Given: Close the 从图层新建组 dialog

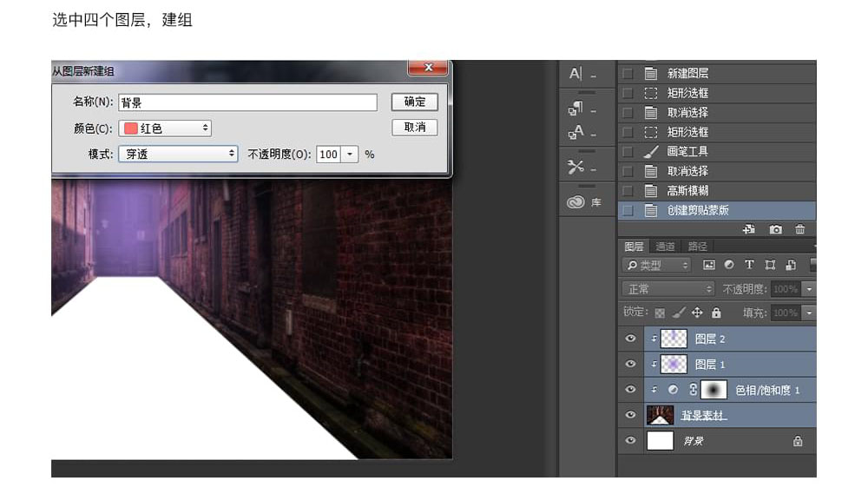Looking at the screenshot, I should pos(427,68).
